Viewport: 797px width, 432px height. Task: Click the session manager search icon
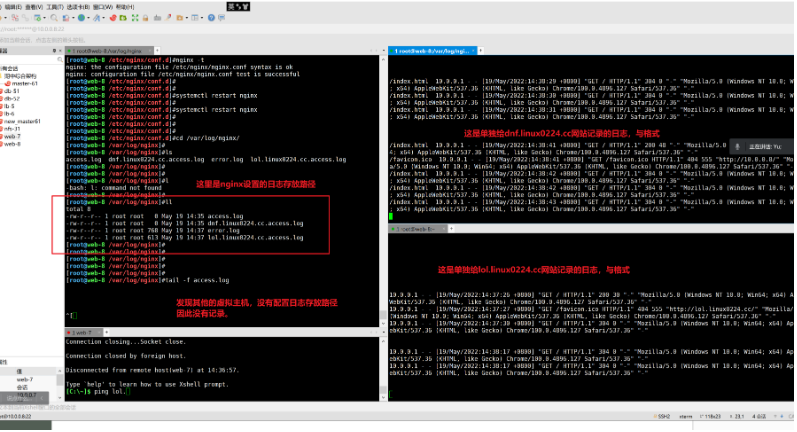point(59,60)
